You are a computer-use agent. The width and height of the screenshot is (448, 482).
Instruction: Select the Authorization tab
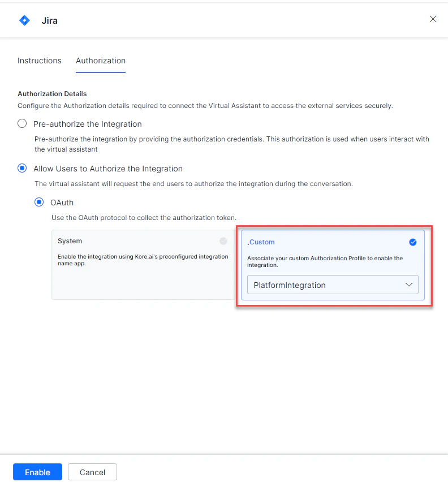100,61
